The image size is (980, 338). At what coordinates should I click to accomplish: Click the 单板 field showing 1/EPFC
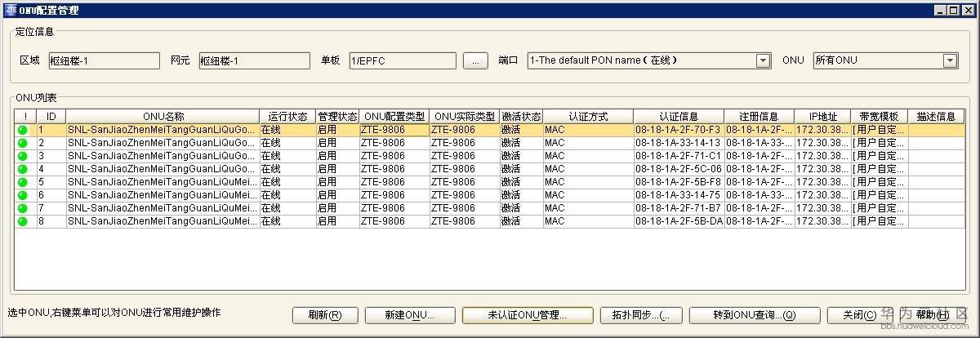(402, 60)
